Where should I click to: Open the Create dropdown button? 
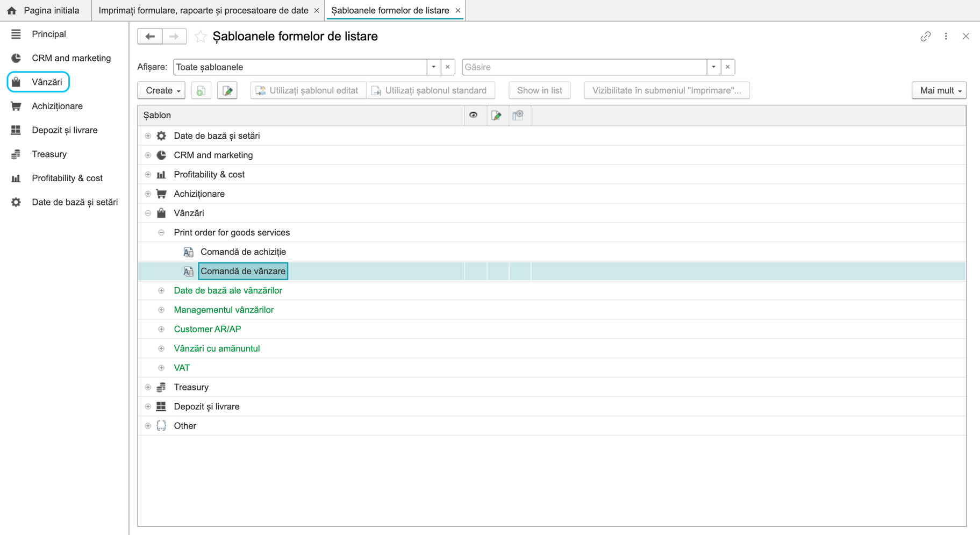(x=162, y=90)
